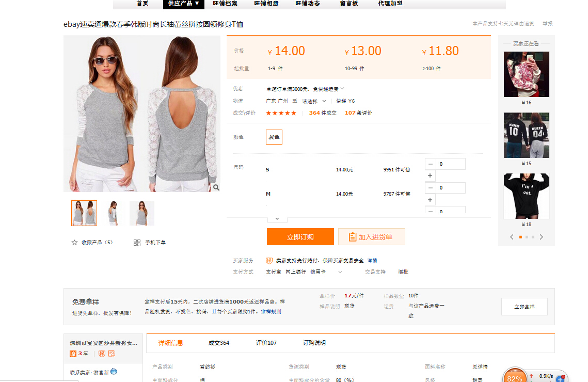Click the star icon to favorite product
Image resolution: width=588 pixels, height=382 pixels.
[74, 243]
